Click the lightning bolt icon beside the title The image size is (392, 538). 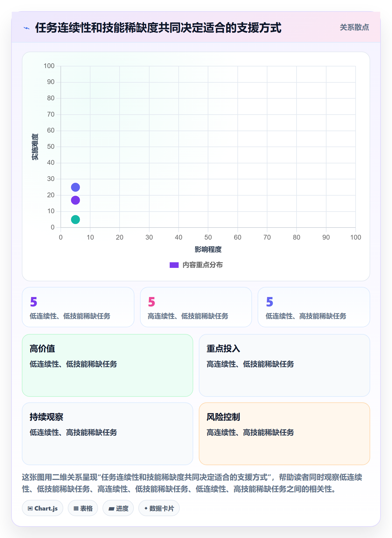click(27, 28)
